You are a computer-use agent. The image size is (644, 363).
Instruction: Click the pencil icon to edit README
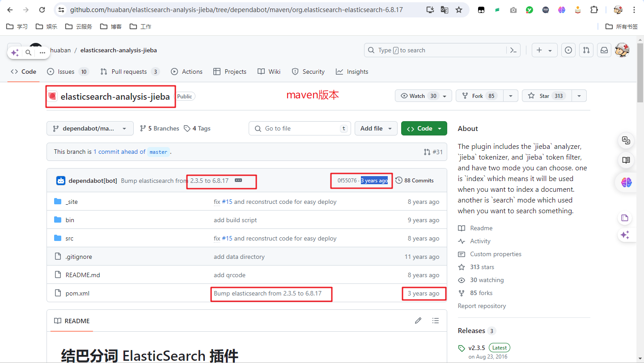point(418,321)
